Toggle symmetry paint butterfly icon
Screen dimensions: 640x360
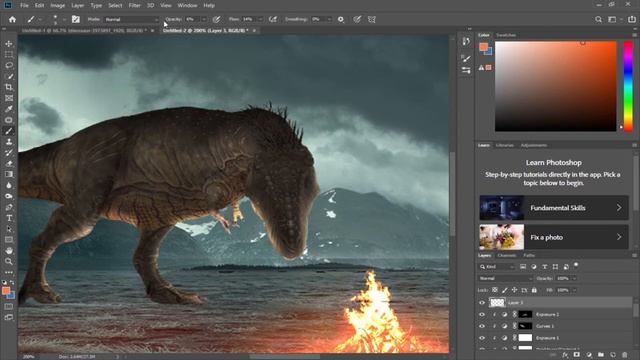click(x=372, y=19)
